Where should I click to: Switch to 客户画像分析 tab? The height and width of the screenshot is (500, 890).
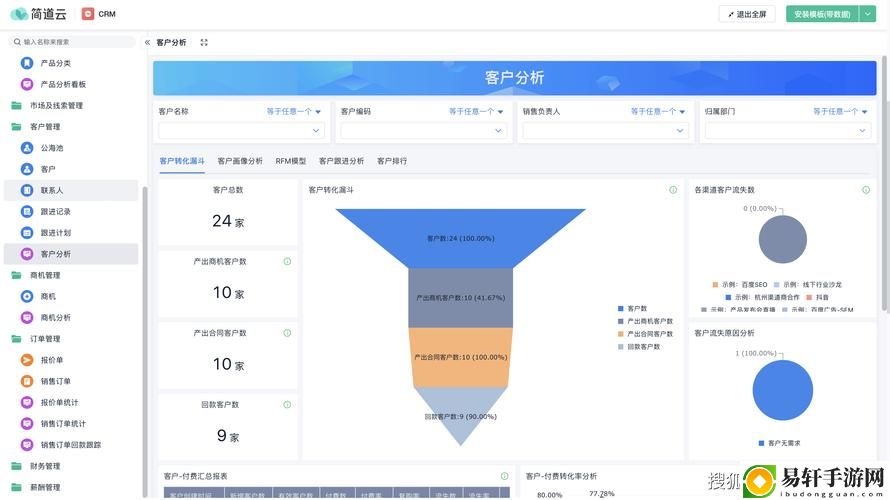[x=240, y=161]
